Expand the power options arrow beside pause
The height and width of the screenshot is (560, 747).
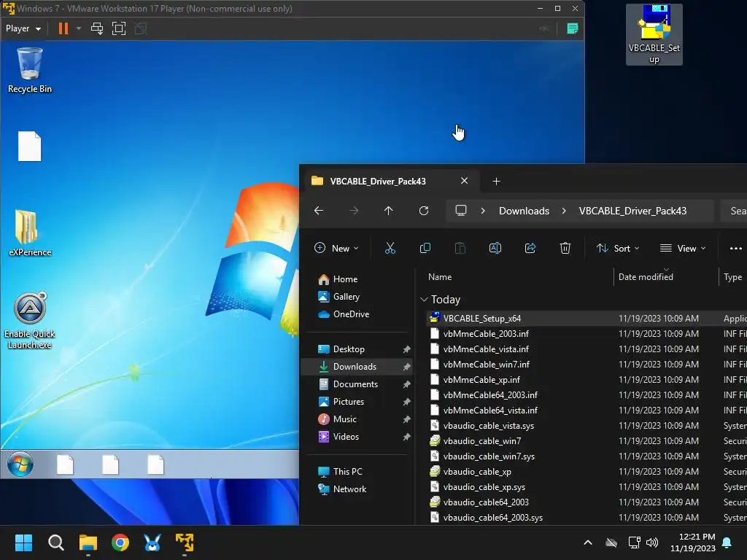pos(79,28)
